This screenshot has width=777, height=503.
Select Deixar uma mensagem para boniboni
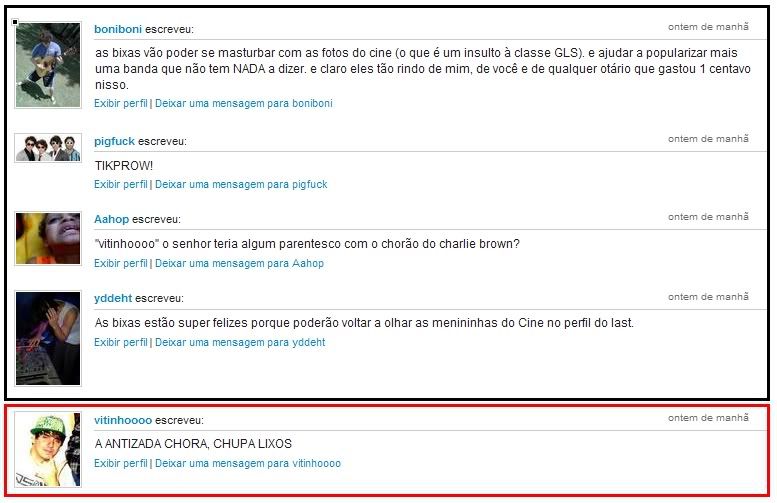(x=244, y=104)
